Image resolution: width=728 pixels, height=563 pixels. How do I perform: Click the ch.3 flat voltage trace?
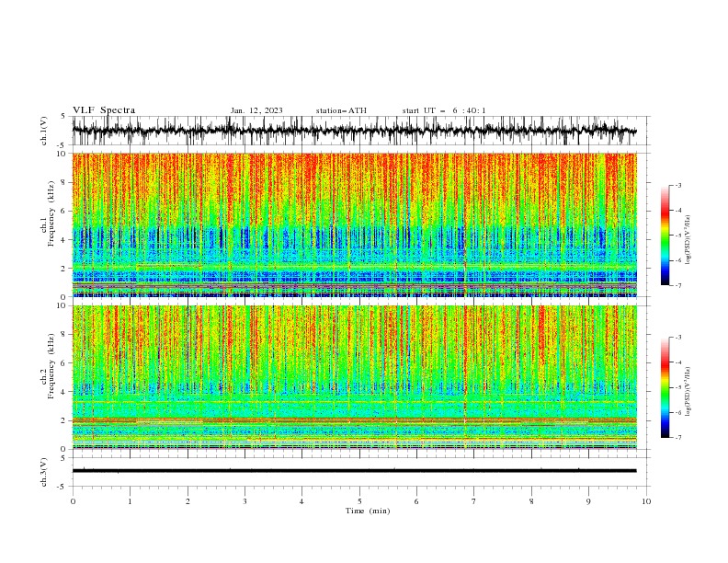[x=354, y=471]
